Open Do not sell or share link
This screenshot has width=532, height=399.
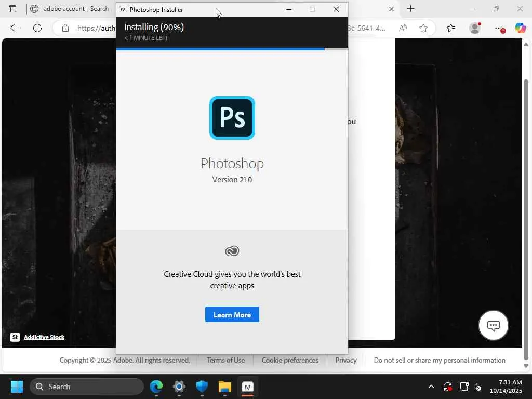pos(440,360)
